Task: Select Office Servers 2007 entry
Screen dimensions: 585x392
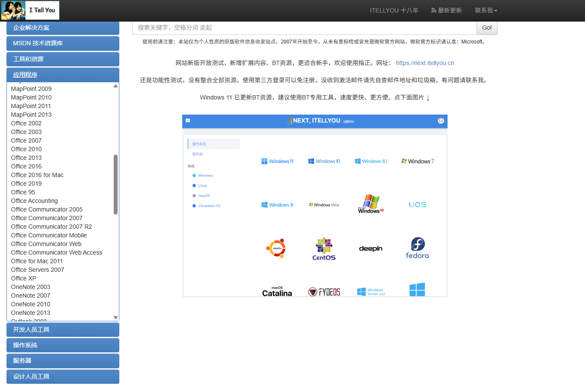Action: coord(37,270)
